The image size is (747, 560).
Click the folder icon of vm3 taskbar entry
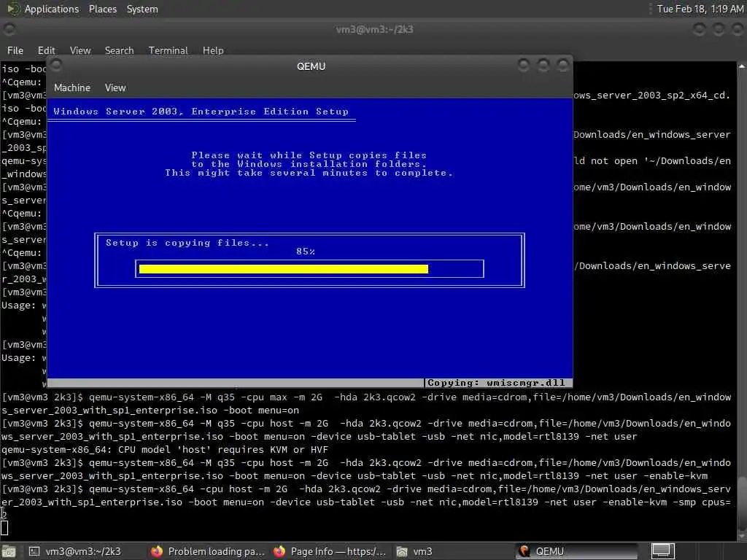[402, 551]
